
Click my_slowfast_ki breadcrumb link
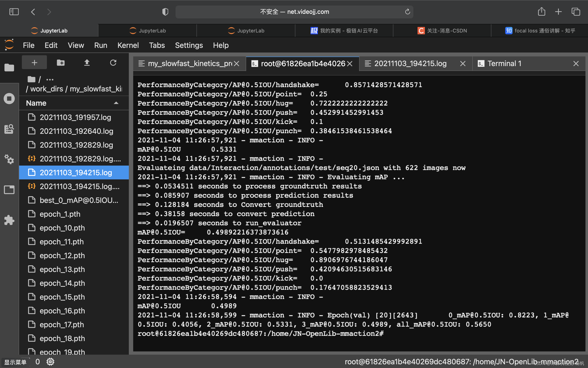[x=96, y=89]
